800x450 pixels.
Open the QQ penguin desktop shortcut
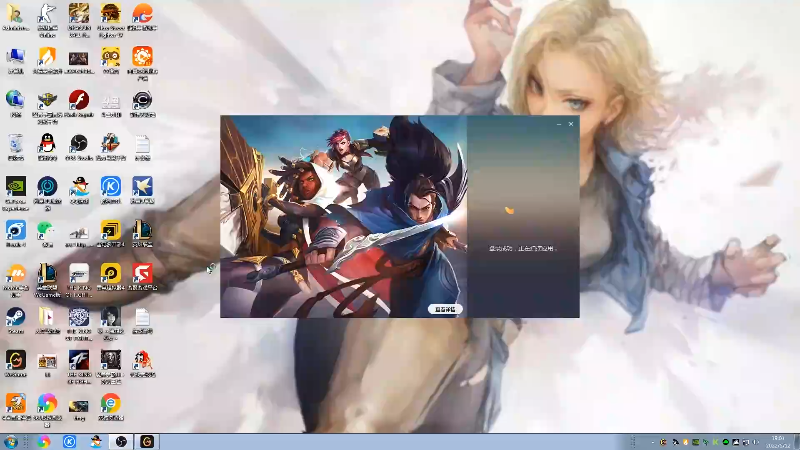coord(47,143)
